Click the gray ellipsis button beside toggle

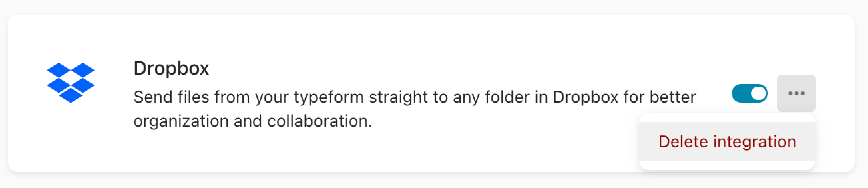(x=796, y=93)
